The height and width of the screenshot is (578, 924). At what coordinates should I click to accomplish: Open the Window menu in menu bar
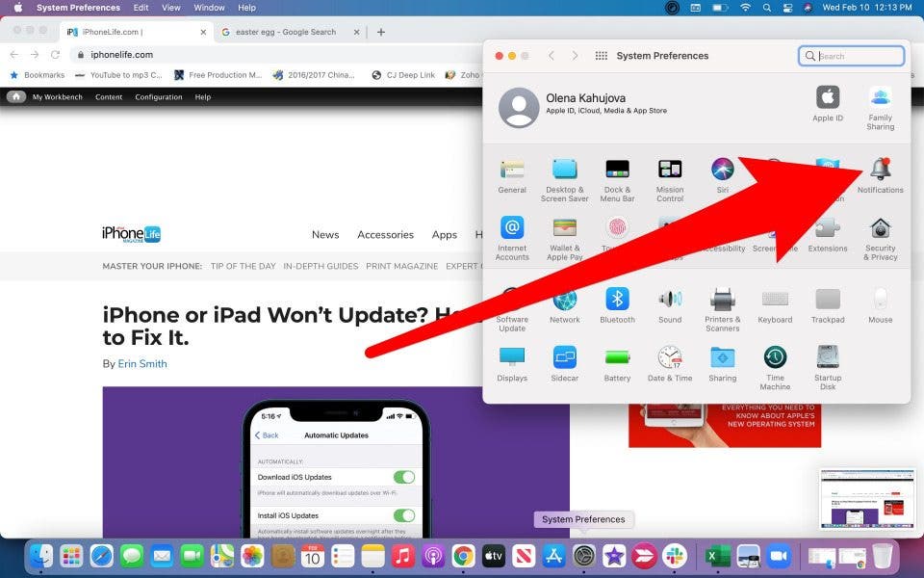(x=209, y=8)
